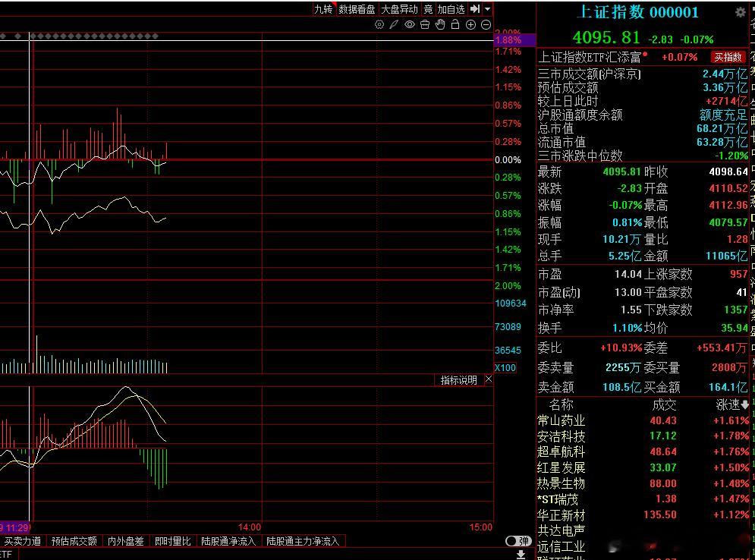Screen dimensions: 755x560
Task: Click 最高 value 4112.96
Action: tap(728, 205)
